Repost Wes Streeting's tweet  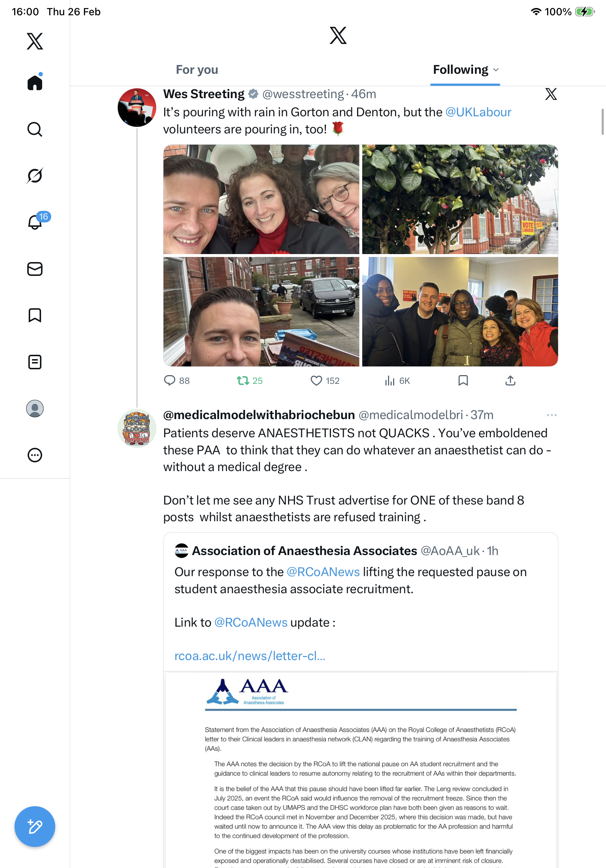point(249,381)
